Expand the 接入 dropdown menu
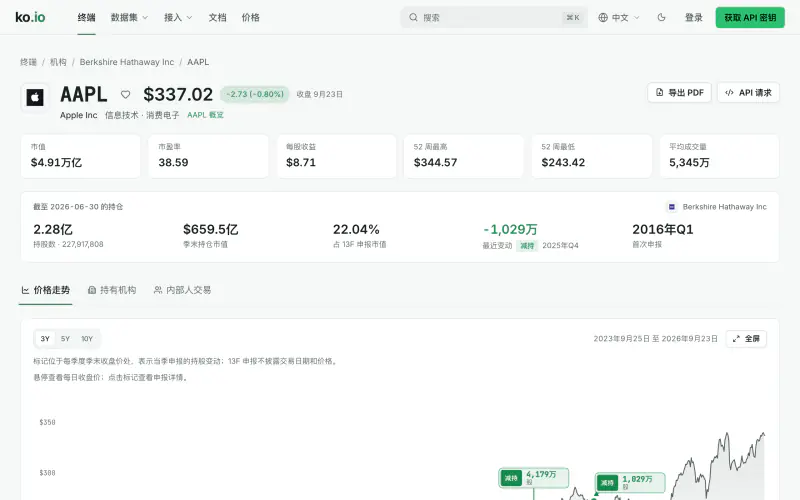The width and height of the screenshot is (800, 500). 178,17
